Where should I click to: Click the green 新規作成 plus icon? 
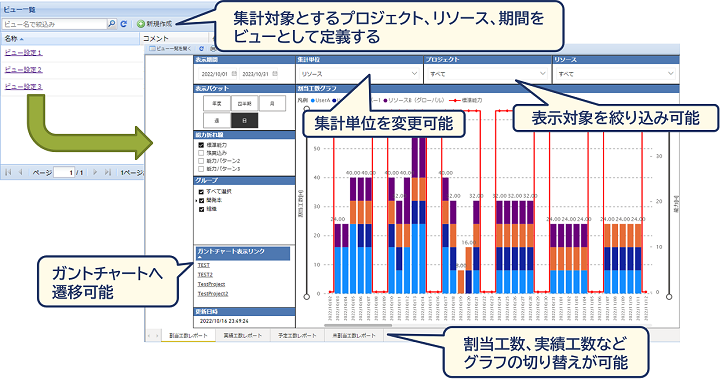click(141, 24)
